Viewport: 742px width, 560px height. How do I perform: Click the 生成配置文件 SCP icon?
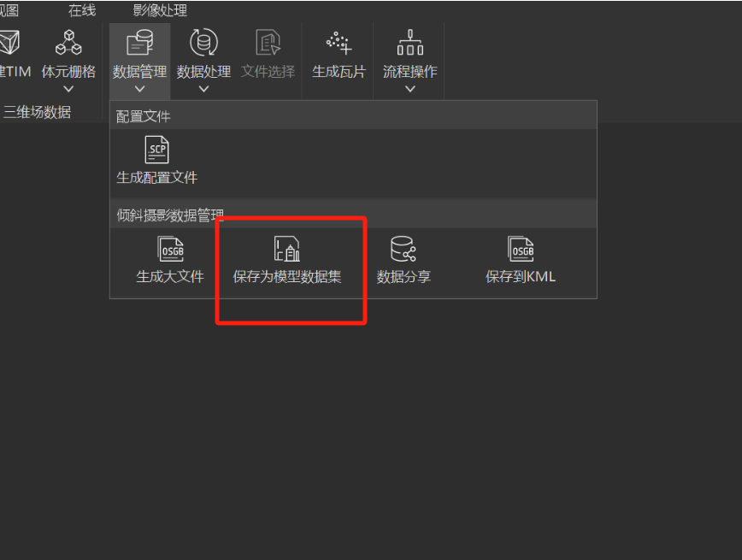click(156, 150)
